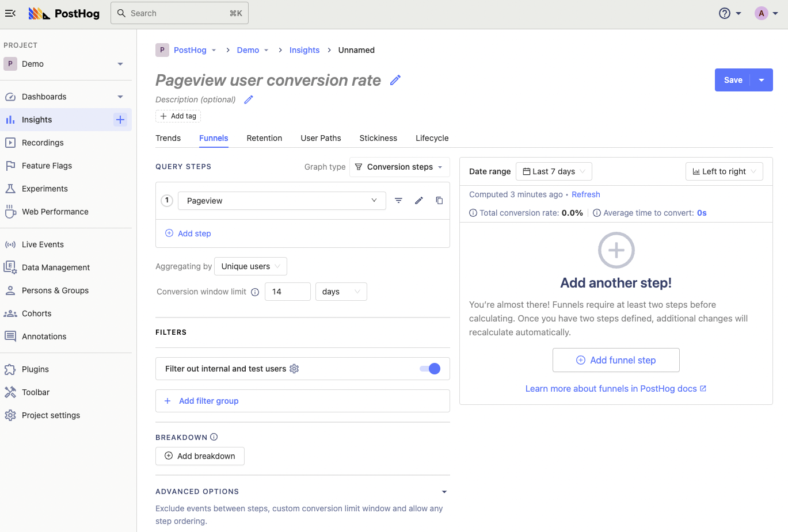Save the insight
Image resolution: width=788 pixels, height=532 pixels.
[x=732, y=80]
